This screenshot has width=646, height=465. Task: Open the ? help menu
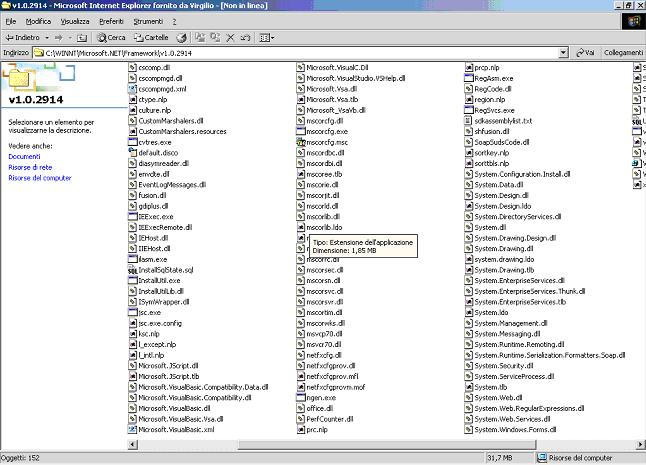(174, 21)
